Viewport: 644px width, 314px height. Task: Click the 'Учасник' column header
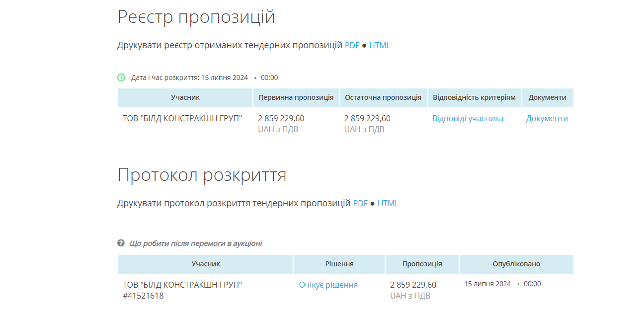click(184, 97)
